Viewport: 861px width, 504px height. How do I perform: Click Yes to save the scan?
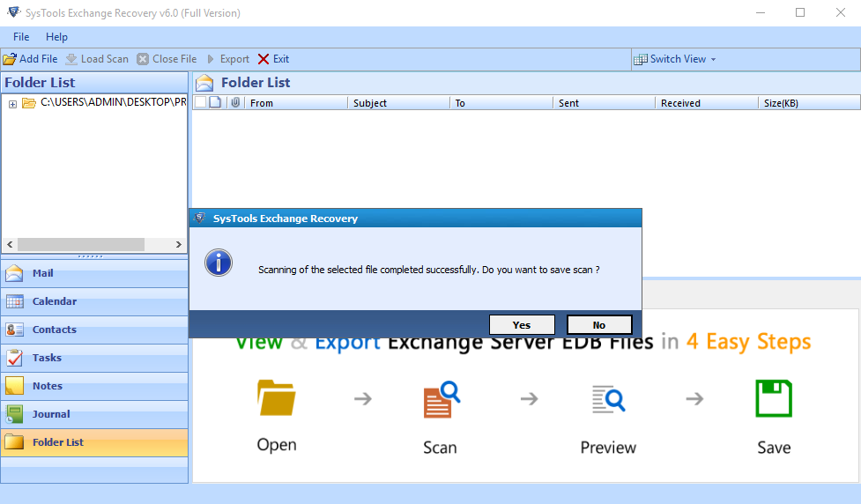point(522,325)
